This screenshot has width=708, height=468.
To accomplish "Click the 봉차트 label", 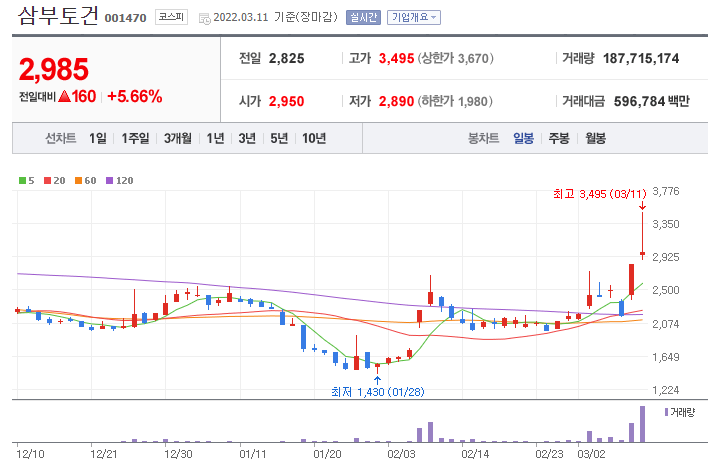I will (484, 138).
